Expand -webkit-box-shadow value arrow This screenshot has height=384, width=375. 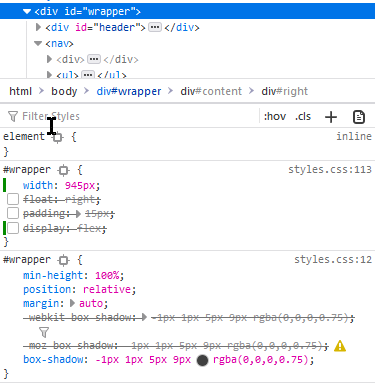(x=144, y=317)
